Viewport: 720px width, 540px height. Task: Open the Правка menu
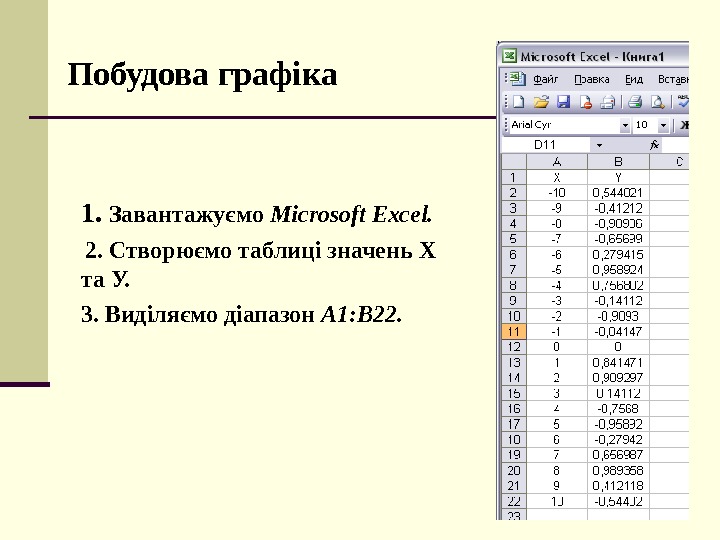tap(592, 79)
